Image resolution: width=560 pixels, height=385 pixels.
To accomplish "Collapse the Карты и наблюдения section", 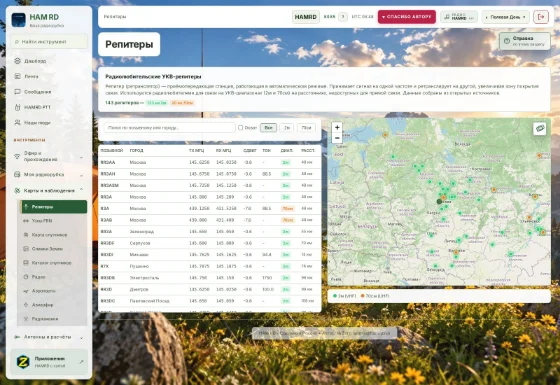I will pyautogui.click(x=50, y=190).
